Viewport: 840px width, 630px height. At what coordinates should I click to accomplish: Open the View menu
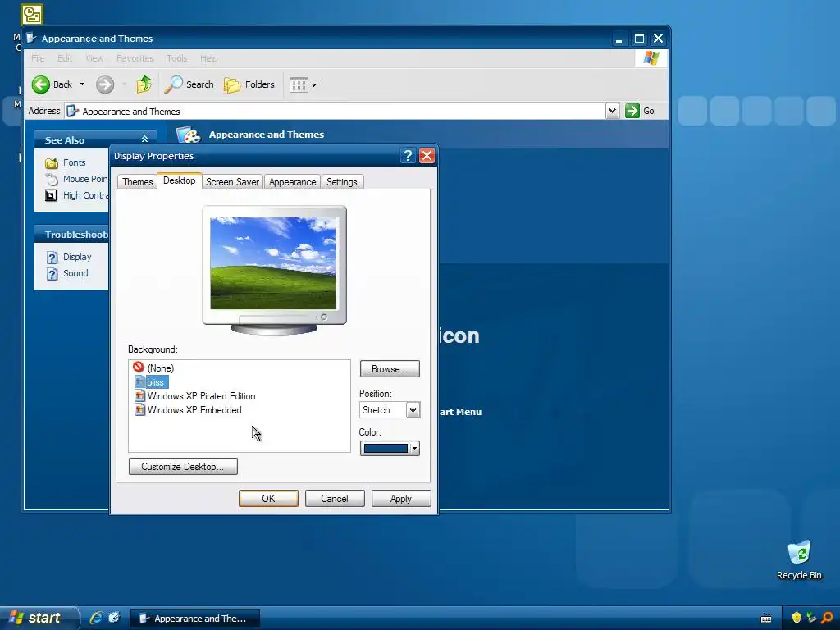94,58
